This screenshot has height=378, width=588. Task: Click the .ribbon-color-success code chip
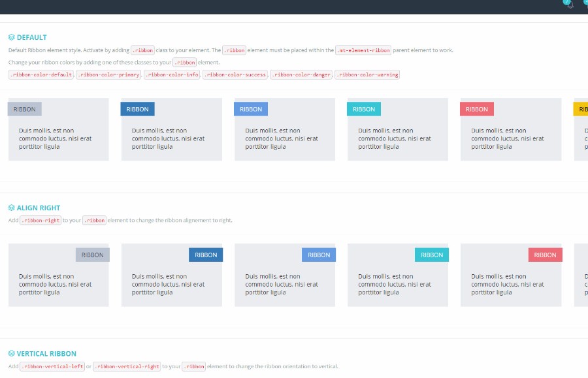(x=236, y=74)
